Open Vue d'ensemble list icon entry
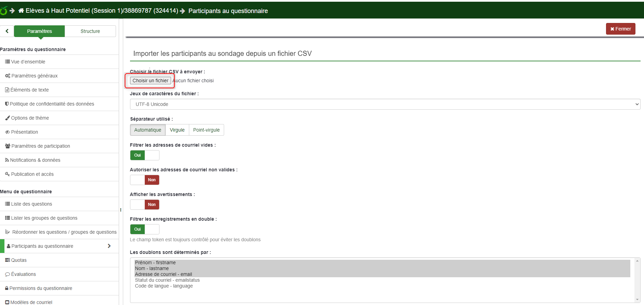This screenshot has width=644, height=305. 28,62
